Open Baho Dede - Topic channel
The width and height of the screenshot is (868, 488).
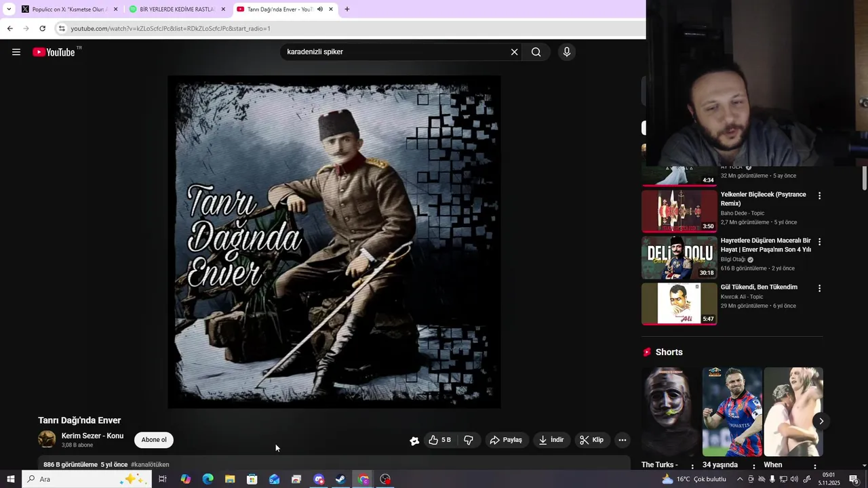[742, 213]
